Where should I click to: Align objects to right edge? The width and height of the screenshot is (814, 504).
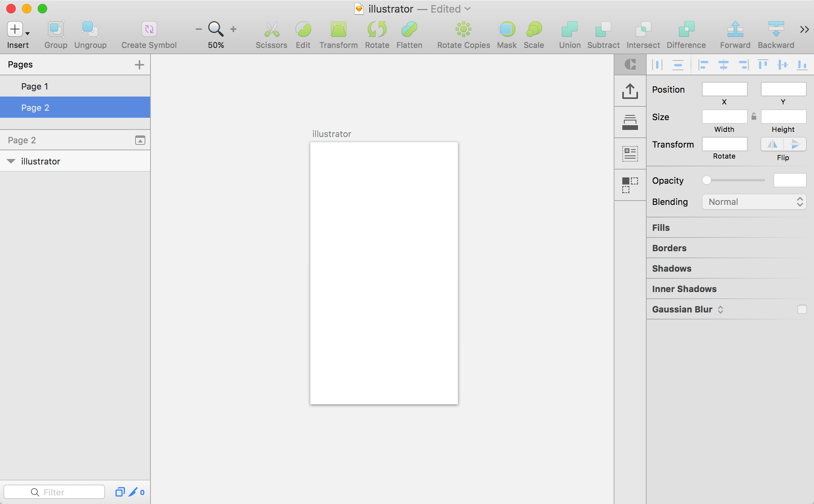click(743, 65)
